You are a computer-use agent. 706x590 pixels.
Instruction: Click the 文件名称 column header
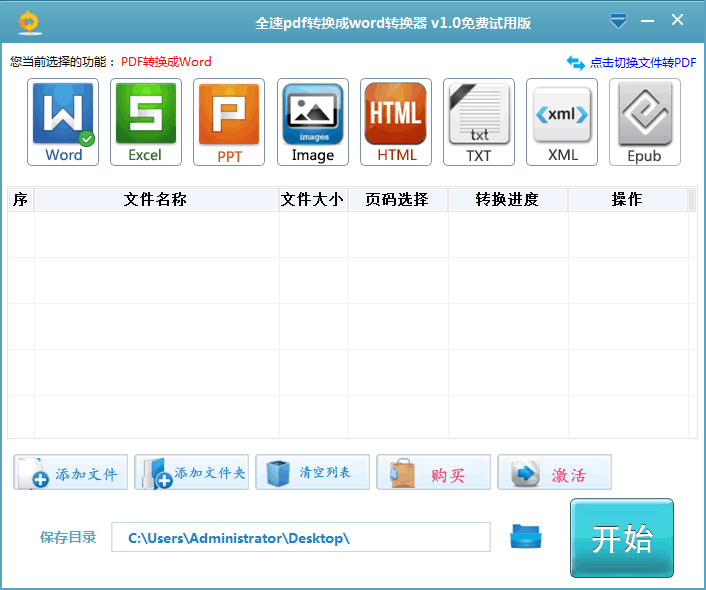pos(155,200)
